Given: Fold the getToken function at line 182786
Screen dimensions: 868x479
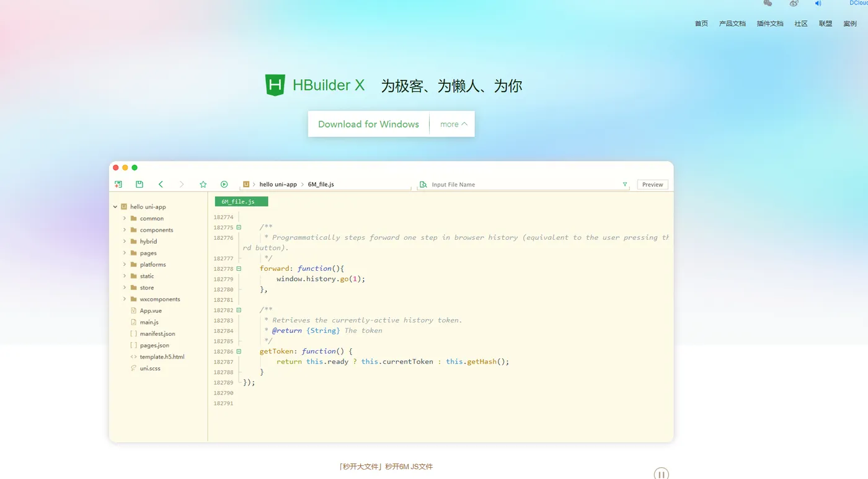Looking at the screenshot, I should pos(239,351).
